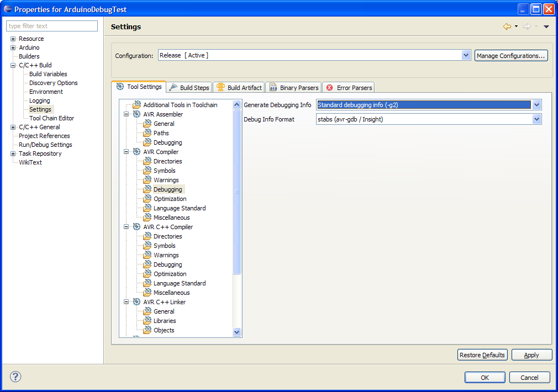Click the tool tree scrollbar down arrow
Screen dimensions: 558x392
(237, 332)
